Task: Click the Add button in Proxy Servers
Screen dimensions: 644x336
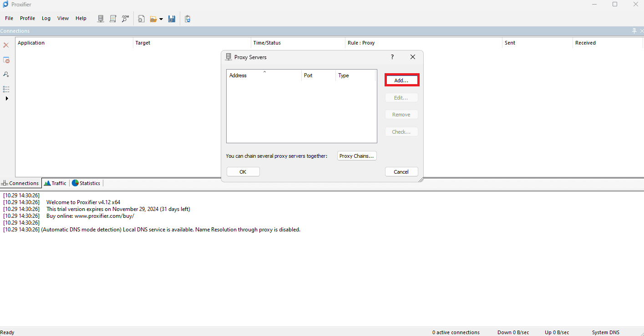Action: pos(401,80)
